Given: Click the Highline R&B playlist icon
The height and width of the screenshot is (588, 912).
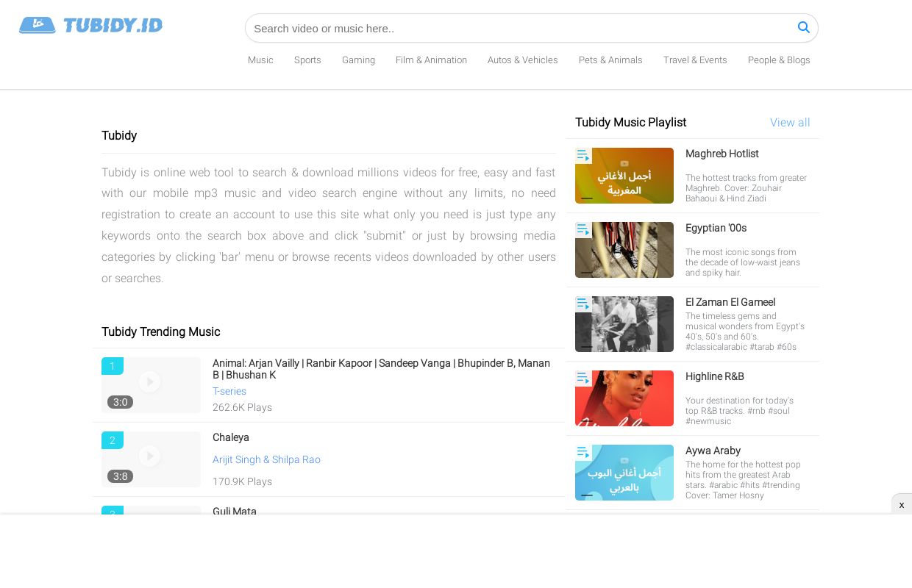Looking at the screenshot, I should [583, 378].
